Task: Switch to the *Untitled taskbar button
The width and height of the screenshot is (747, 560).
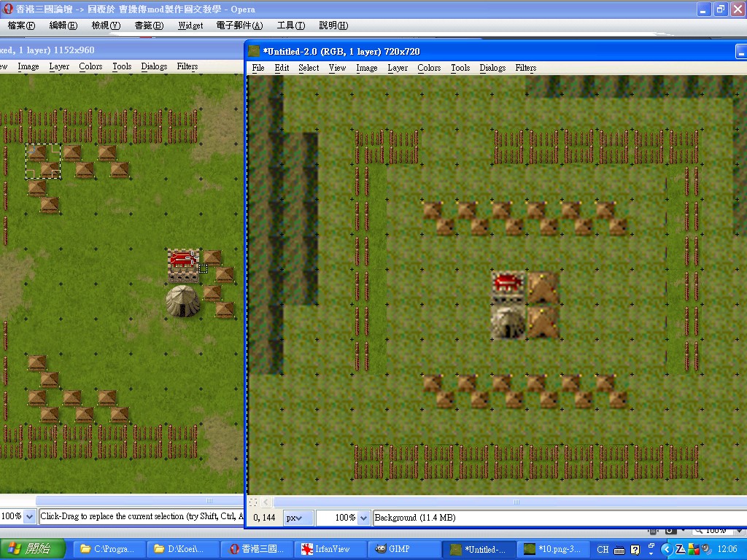Action: [478, 549]
